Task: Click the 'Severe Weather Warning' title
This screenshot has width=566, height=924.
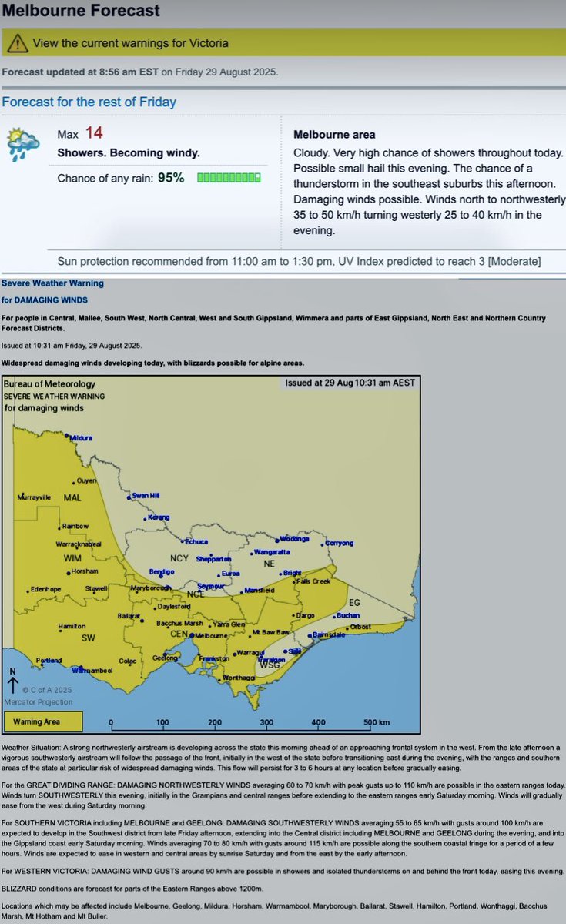Action: [52, 283]
